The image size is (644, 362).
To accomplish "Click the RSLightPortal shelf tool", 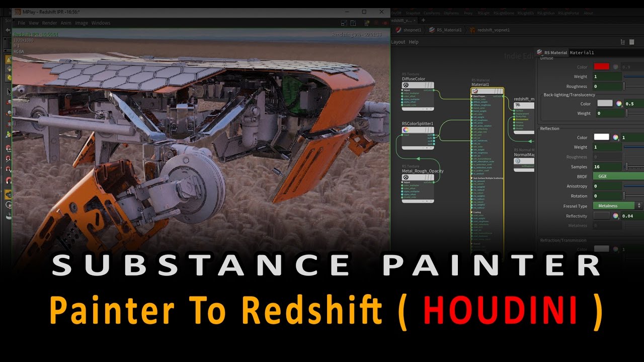I will click(569, 13).
